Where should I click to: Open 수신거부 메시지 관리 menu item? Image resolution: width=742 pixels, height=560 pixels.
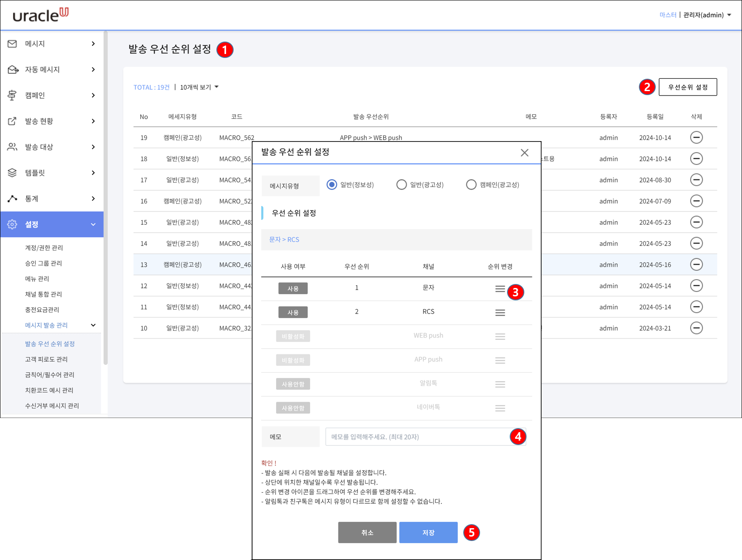click(x=52, y=406)
